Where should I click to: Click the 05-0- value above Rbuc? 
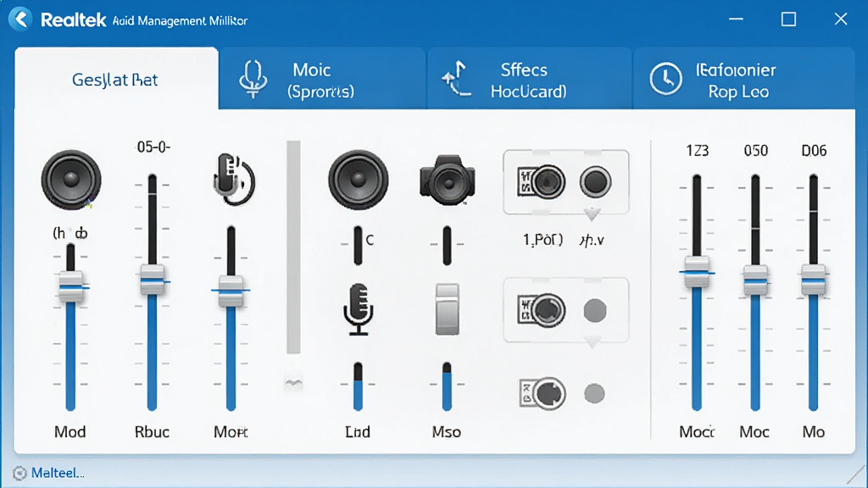[x=153, y=147]
